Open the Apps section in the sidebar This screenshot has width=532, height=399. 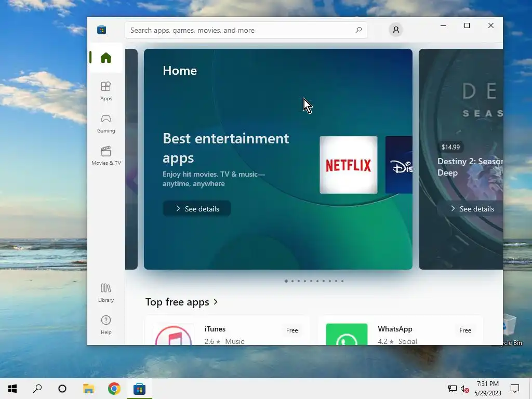(x=106, y=91)
